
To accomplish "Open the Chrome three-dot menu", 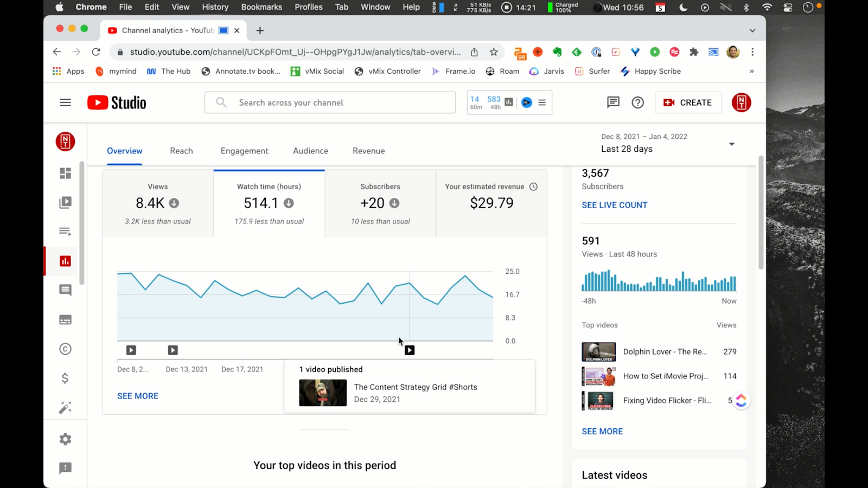I will (752, 52).
